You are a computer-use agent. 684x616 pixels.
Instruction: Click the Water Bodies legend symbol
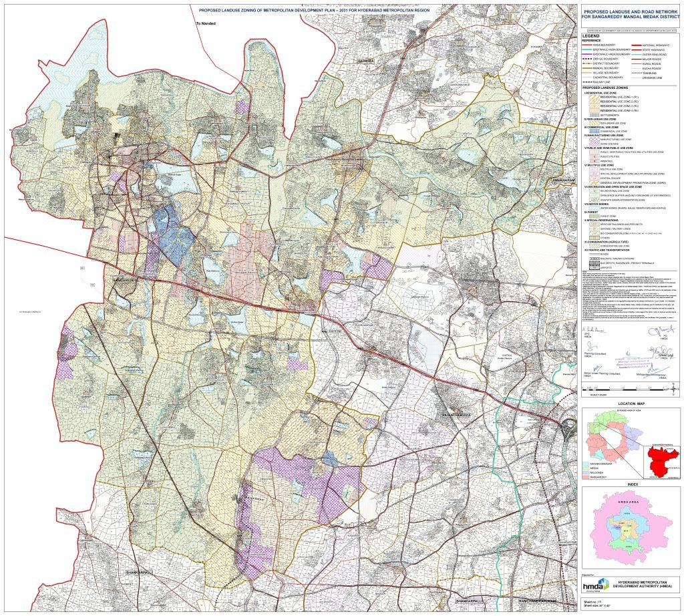(x=594, y=206)
